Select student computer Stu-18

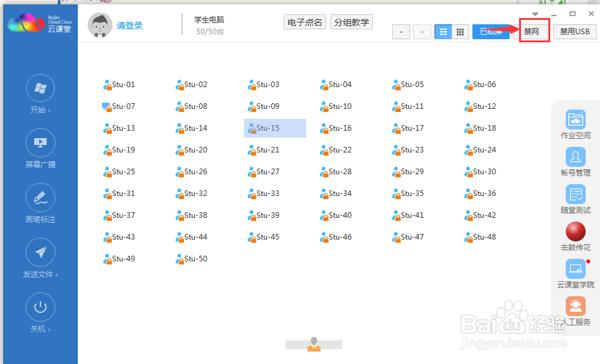tap(480, 128)
